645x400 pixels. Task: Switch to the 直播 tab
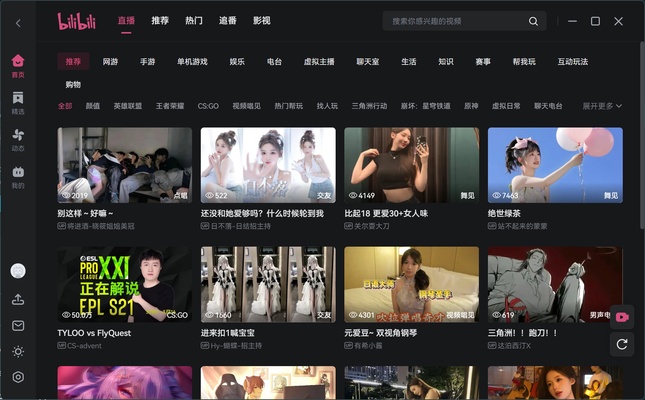[x=126, y=21]
